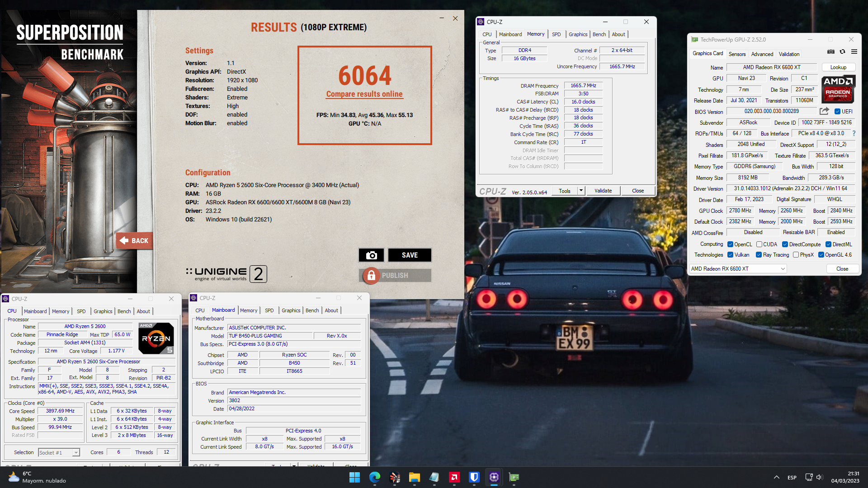The image size is (868, 488).
Task: Expand Tools dropdown arrow in CPU-Z Memory window
Action: [x=581, y=191]
